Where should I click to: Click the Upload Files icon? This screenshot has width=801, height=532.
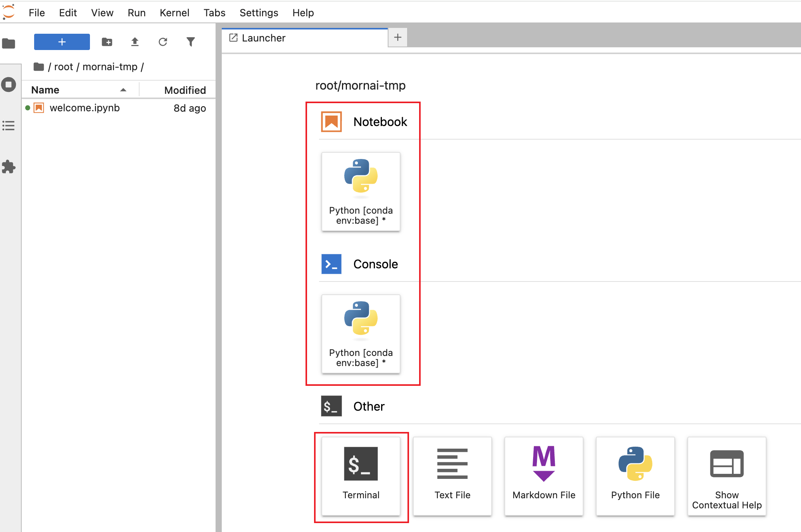(135, 42)
